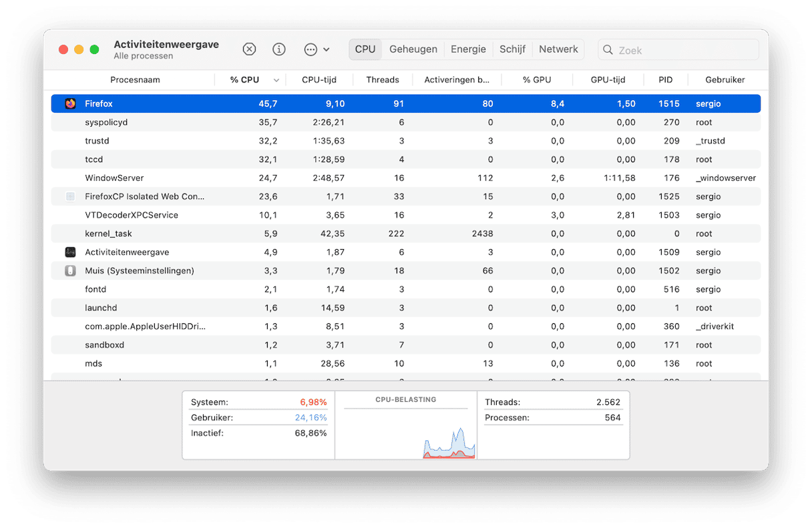Toggle the % CPU sort direction chevron
The height and width of the screenshot is (528, 812).
[276, 80]
